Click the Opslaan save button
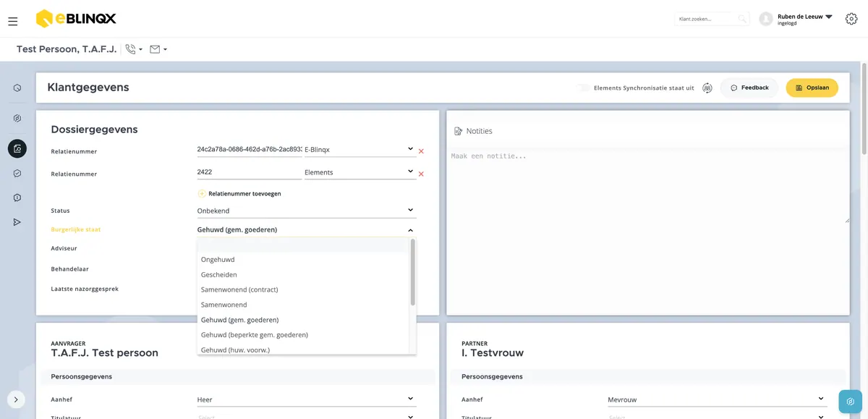868x419 pixels. 812,88
